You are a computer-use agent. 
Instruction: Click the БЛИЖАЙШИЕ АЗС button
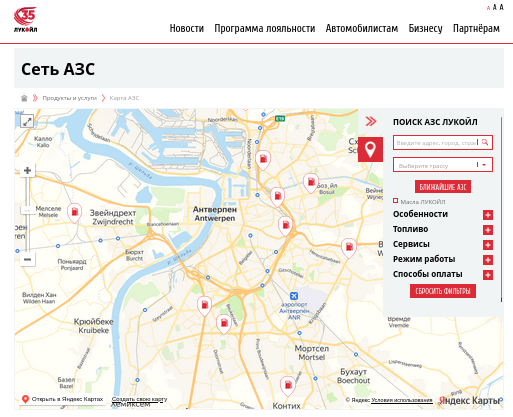click(443, 187)
